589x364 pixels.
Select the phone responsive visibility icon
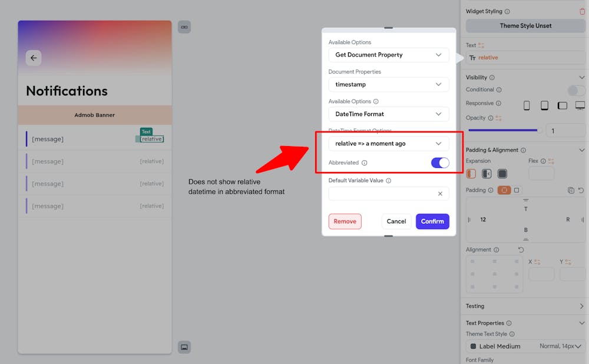(x=527, y=105)
